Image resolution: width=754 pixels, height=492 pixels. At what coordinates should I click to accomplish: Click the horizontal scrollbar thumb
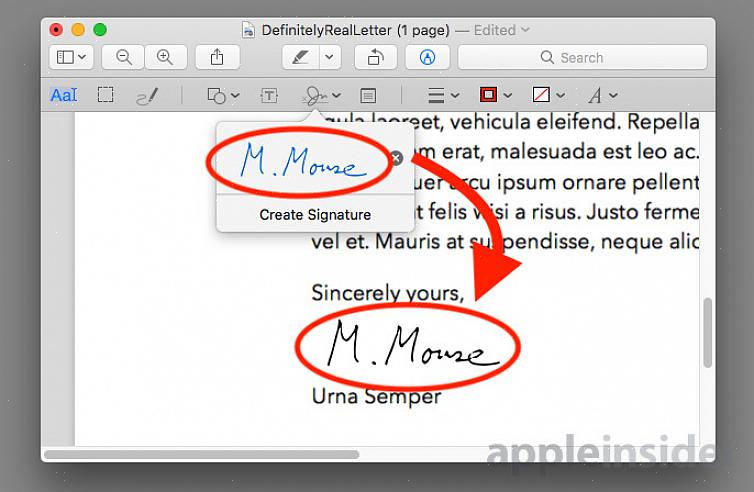tap(201, 454)
